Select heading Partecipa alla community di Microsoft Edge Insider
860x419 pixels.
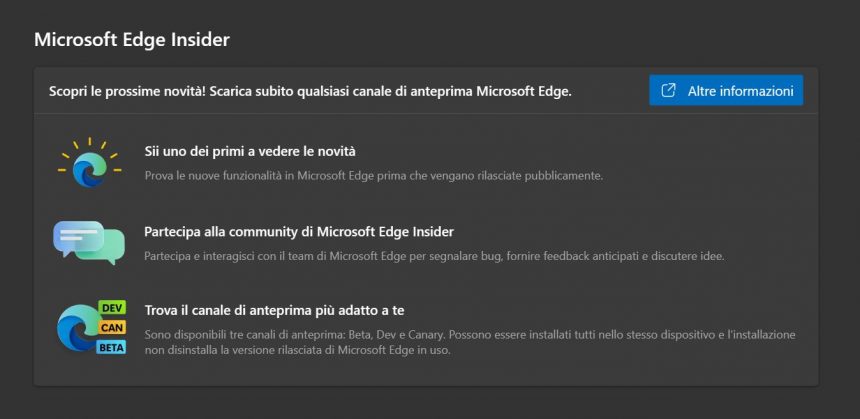[299, 232]
